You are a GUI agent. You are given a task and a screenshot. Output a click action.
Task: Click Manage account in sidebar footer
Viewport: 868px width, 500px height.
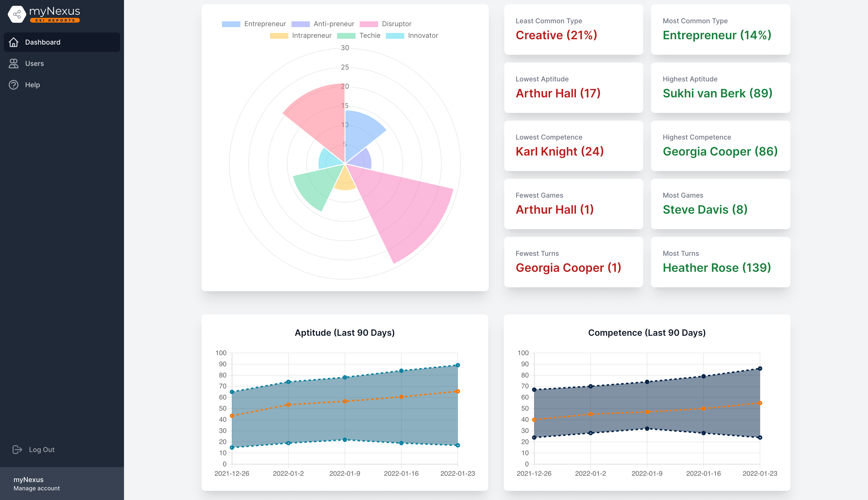37,488
